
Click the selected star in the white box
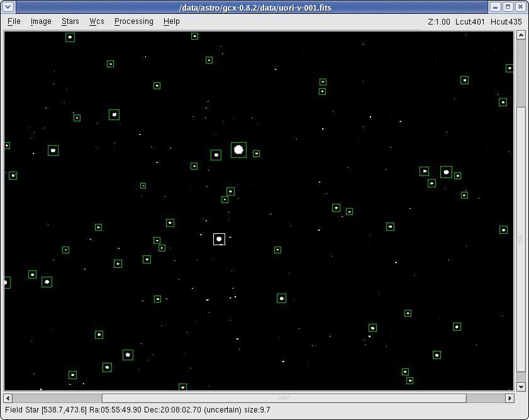pos(219,239)
